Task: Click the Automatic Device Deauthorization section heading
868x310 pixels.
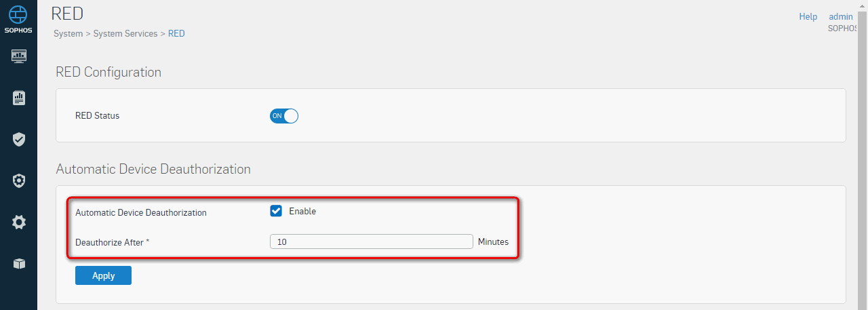Action: [x=153, y=169]
